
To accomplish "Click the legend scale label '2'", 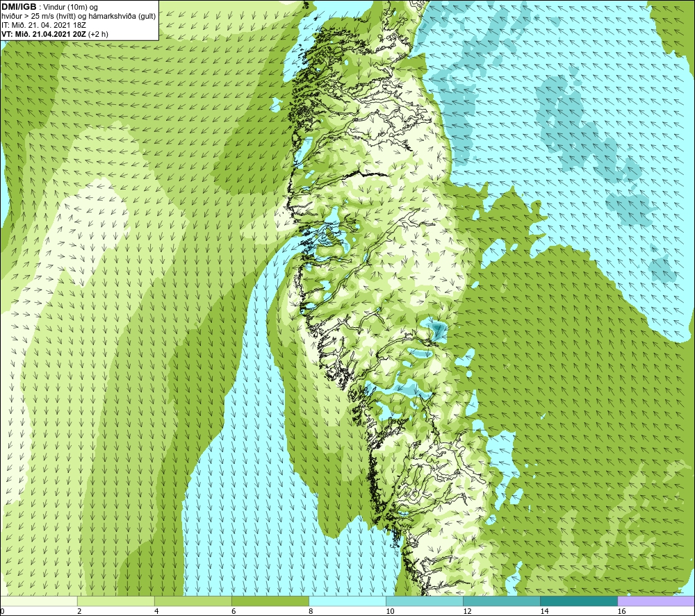I will pyautogui.click(x=79, y=611).
